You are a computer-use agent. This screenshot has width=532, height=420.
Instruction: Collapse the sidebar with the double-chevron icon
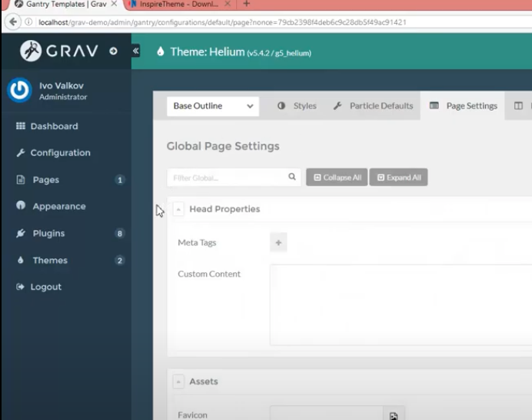(136, 51)
